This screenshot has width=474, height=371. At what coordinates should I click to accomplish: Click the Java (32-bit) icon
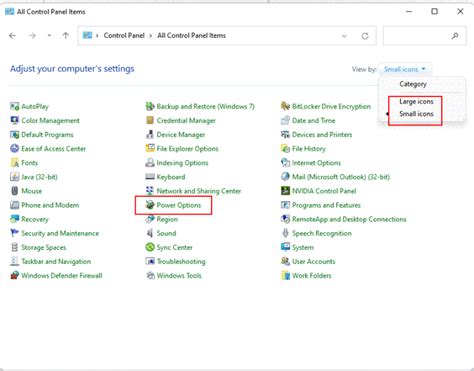coord(14,177)
